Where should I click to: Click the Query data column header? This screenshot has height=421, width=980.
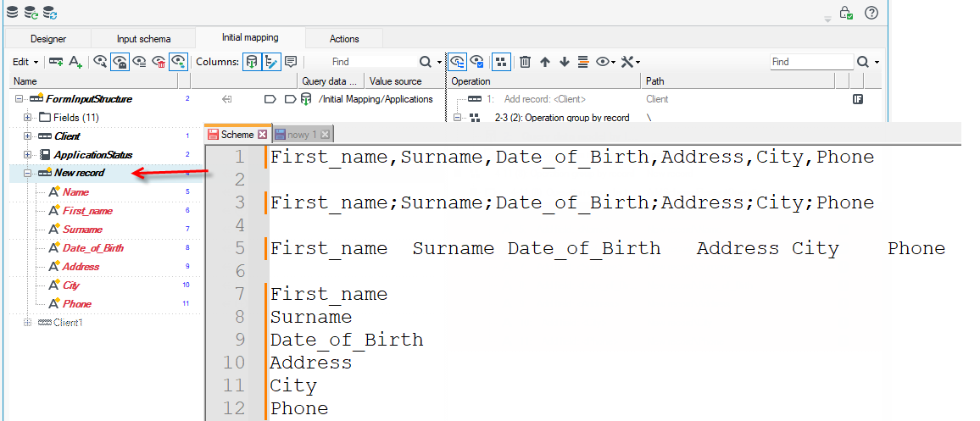click(330, 81)
